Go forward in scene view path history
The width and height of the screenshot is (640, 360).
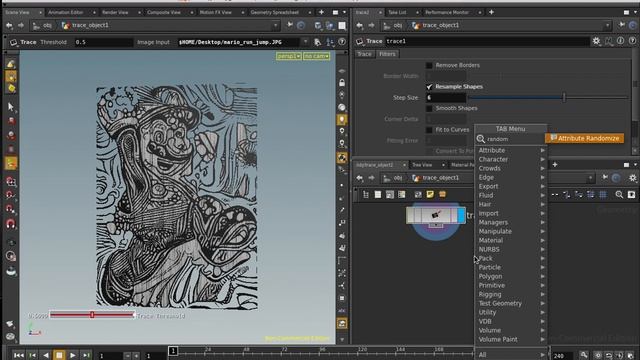click(x=21, y=25)
